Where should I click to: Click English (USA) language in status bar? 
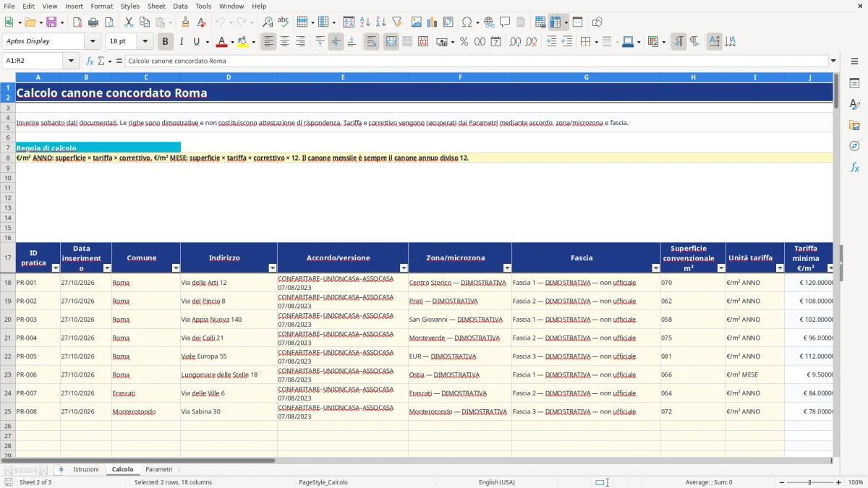pos(497,482)
